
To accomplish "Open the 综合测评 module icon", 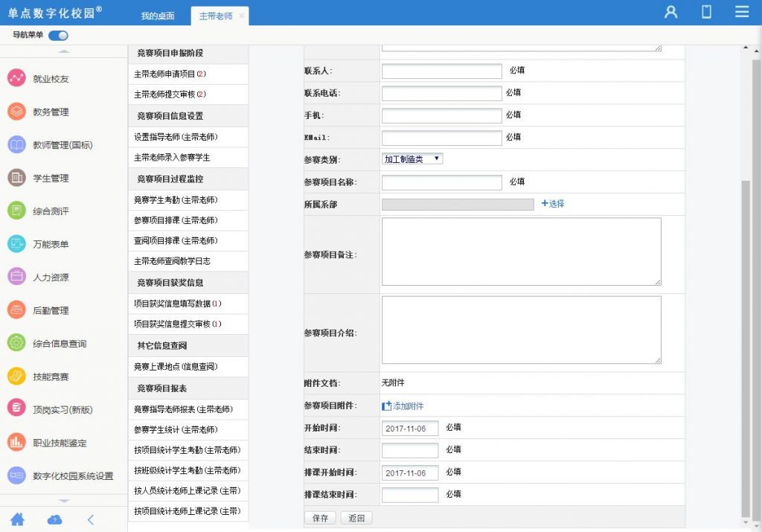I will pos(16,211).
